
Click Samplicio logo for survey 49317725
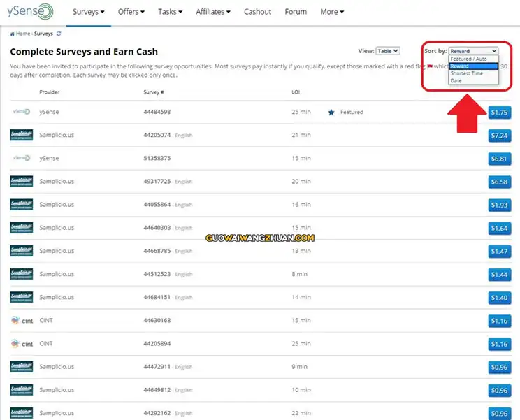tap(22, 181)
